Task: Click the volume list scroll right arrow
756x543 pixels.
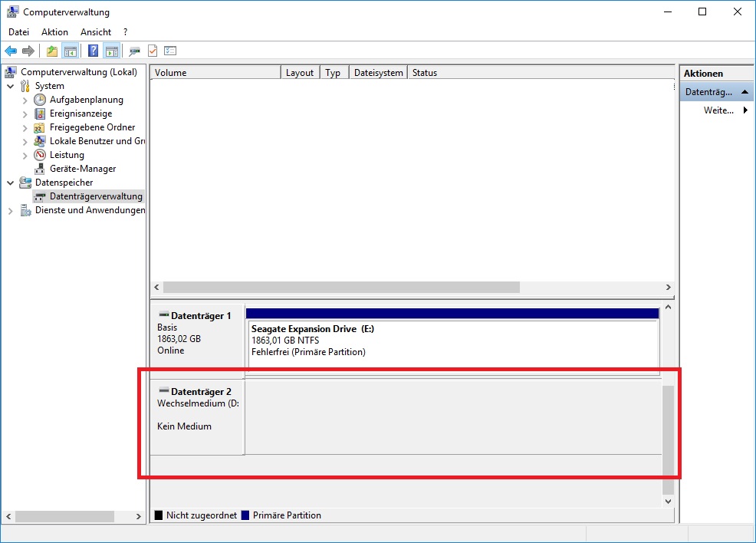Action: [x=669, y=288]
